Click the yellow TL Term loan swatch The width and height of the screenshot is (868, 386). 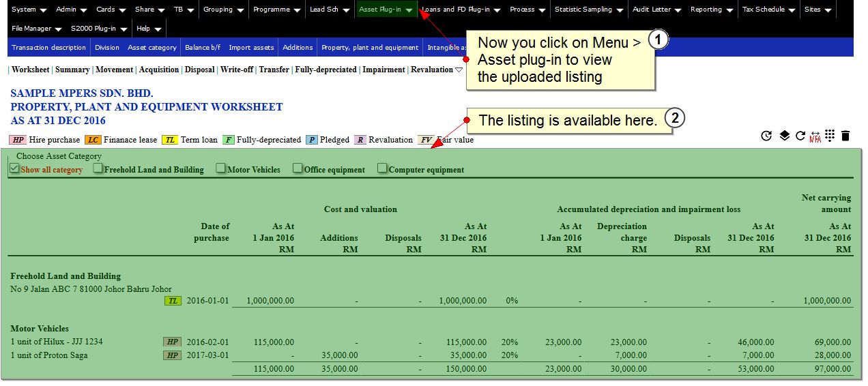[170, 140]
